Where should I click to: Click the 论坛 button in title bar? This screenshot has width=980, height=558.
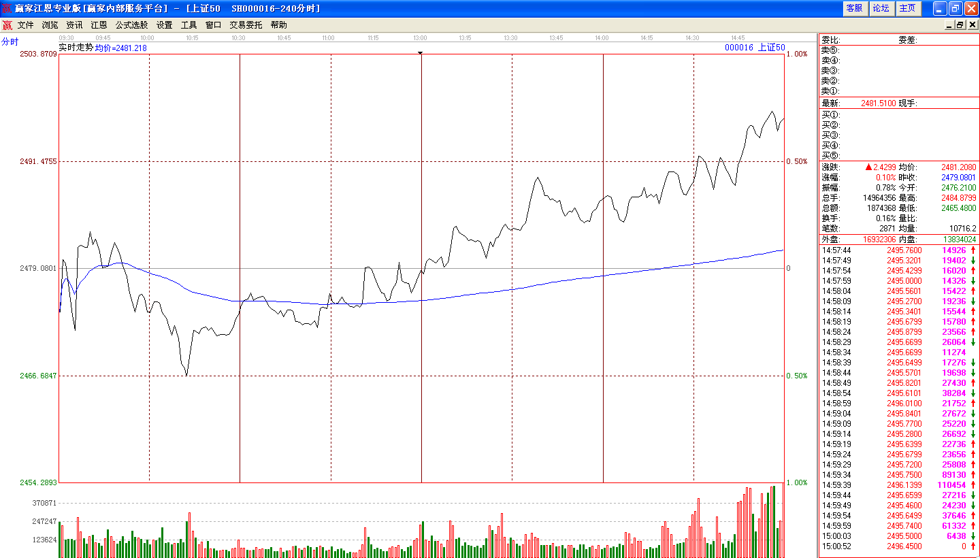pos(881,8)
